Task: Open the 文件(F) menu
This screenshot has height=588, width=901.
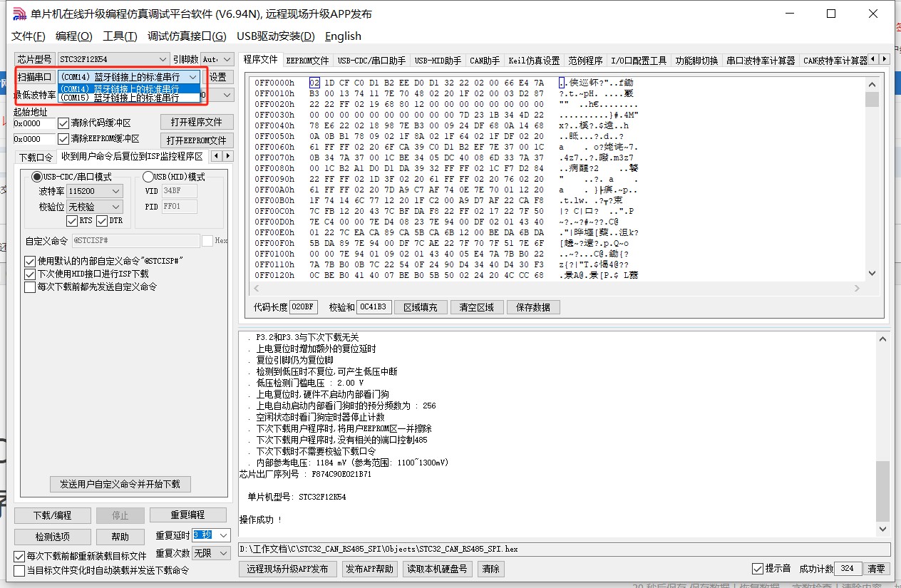Action: [29, 36]
